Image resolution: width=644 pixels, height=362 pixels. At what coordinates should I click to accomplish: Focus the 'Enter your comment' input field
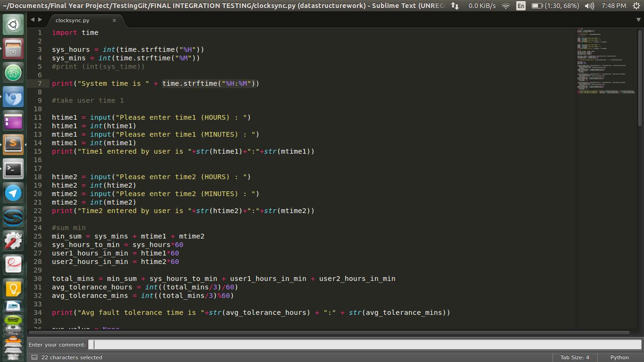coord(364,345)
